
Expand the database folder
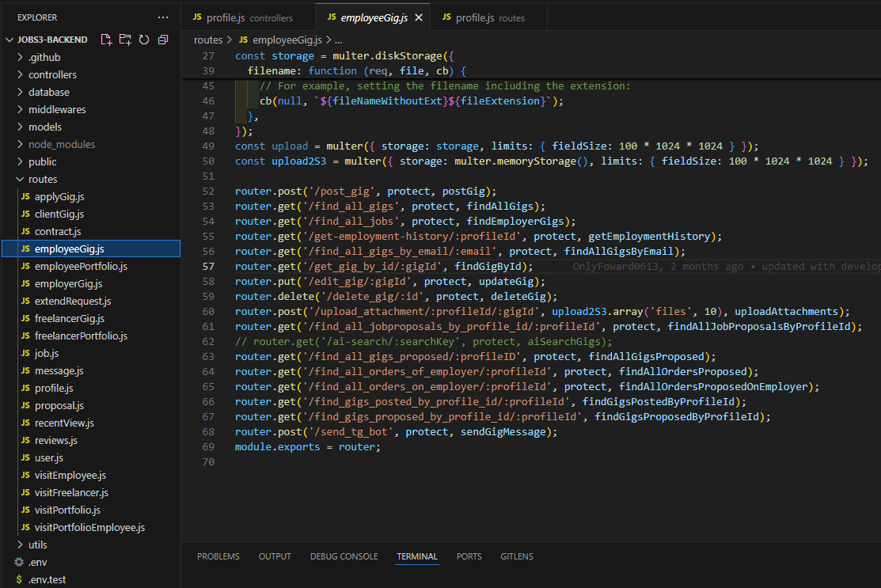coord(21,92)
